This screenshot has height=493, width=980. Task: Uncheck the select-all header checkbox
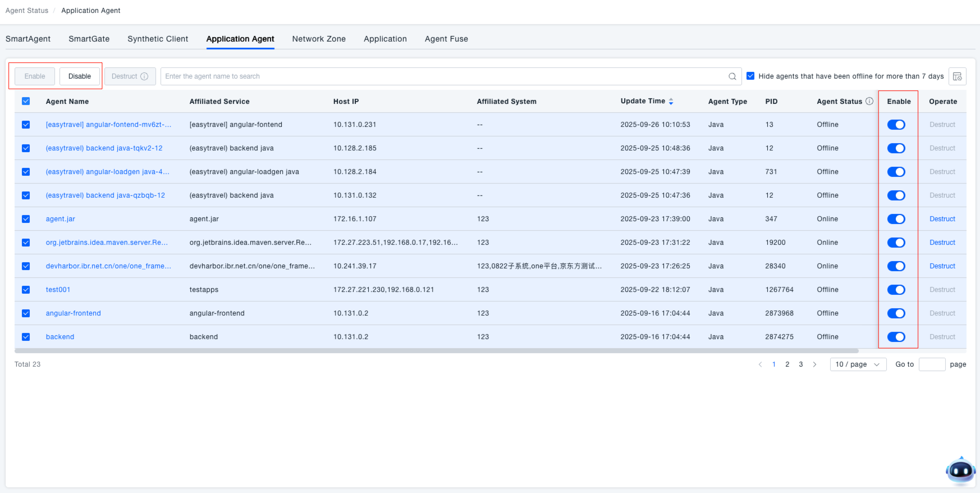26,102
